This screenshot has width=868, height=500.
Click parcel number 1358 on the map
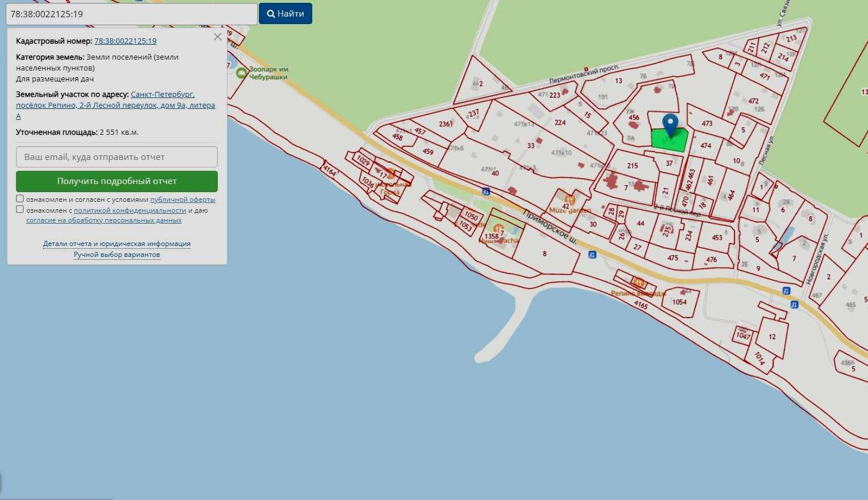[x=492, y=236]
